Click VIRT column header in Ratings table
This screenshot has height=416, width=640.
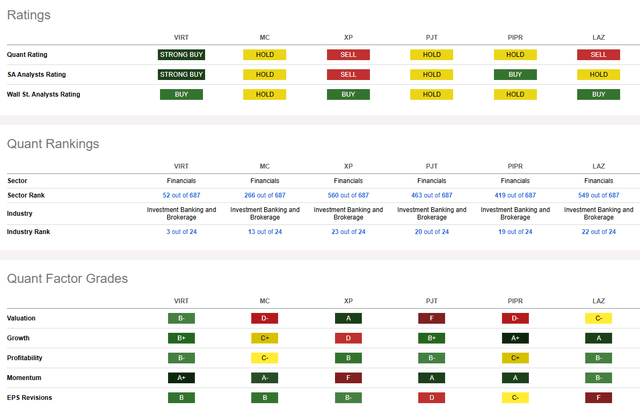(x=181, y=38)
